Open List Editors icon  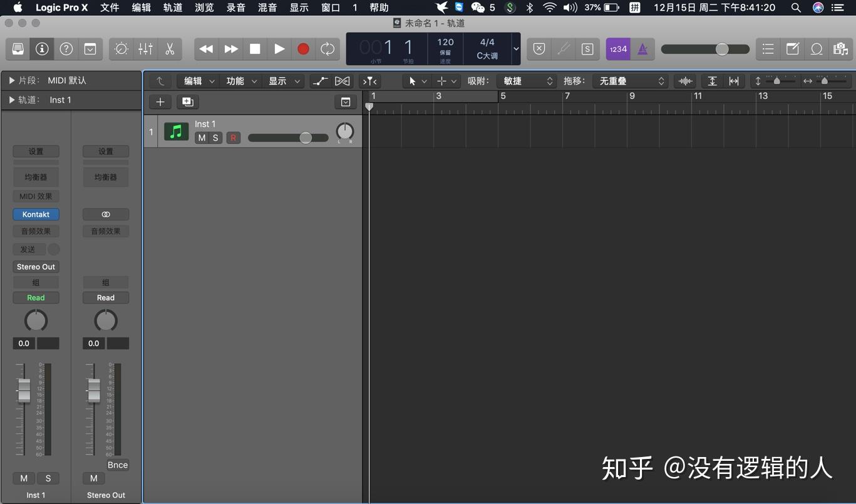pos(768,49)
